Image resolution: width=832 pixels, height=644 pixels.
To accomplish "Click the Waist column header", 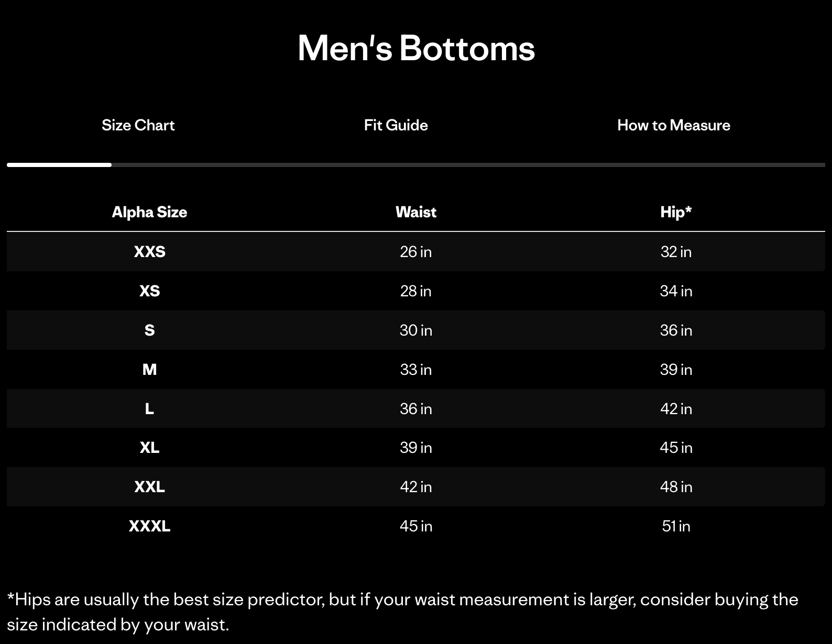I will tap(415, 212).
